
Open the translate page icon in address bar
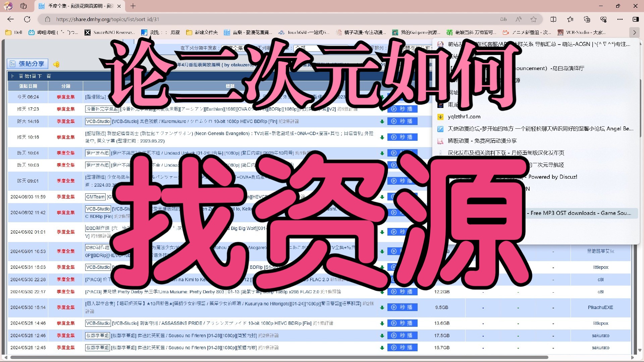(x=503, y=19)
